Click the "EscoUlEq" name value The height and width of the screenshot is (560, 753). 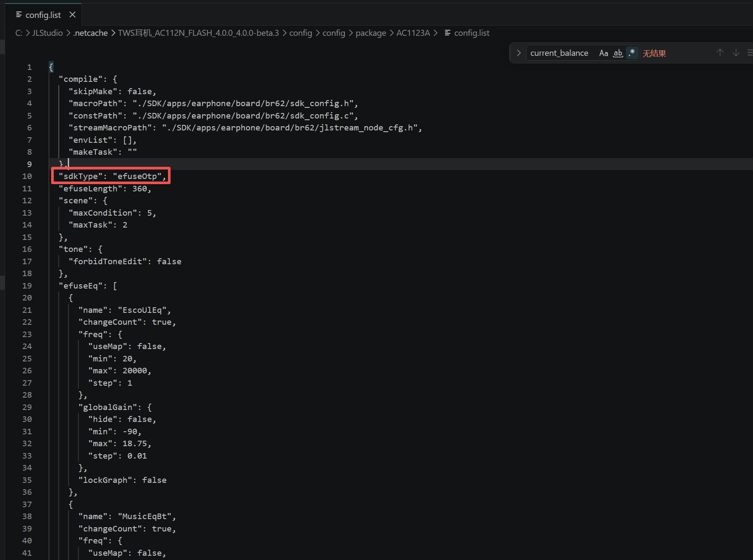142,310
